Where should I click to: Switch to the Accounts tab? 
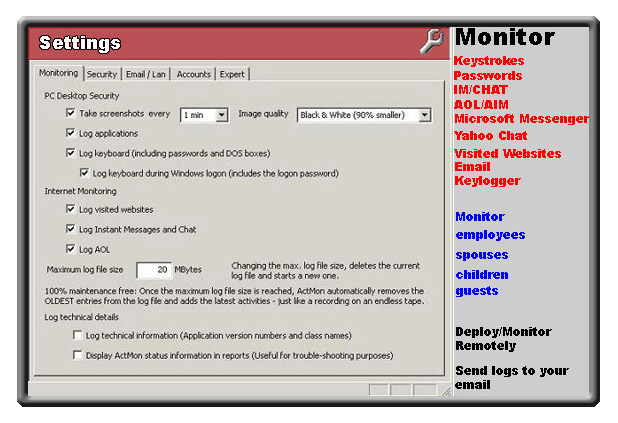click(193, 74)
